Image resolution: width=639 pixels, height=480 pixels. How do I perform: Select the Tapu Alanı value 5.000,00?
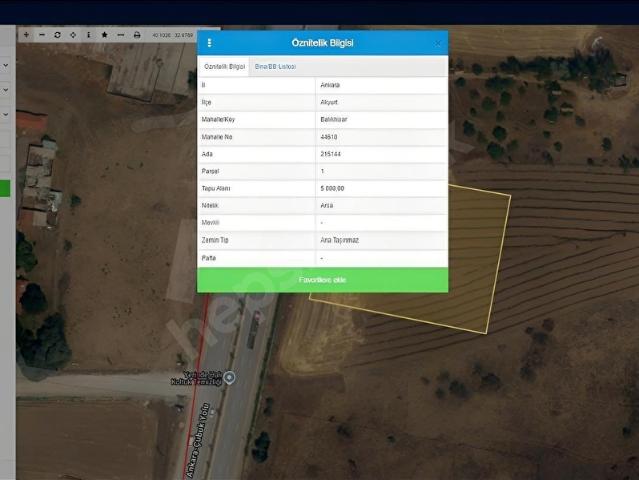pyautogui.click(x=332, y=188)
